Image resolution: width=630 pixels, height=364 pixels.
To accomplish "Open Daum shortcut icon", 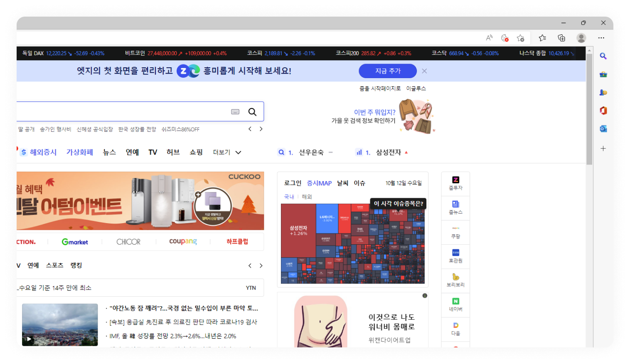I will point(455,329).
